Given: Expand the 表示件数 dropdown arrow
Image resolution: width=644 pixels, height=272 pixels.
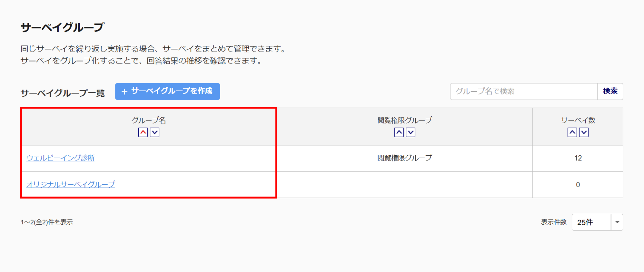Looking at the screenshot, I should 617,222.
